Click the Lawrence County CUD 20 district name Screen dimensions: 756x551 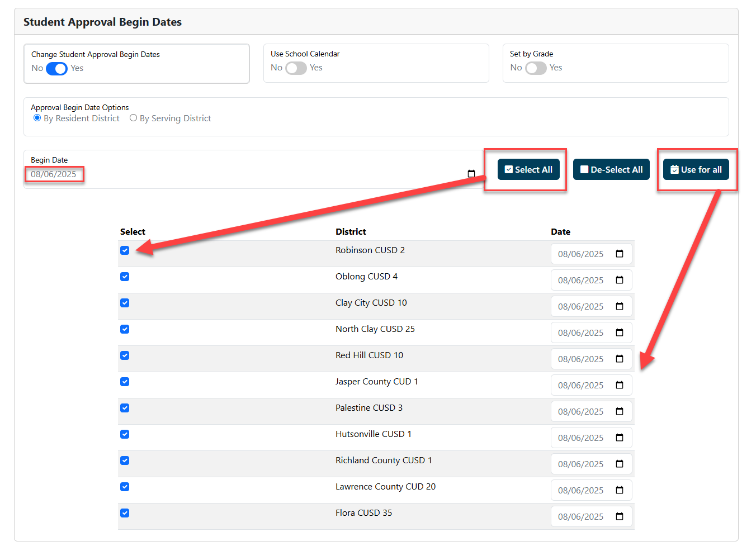point(385,486)
